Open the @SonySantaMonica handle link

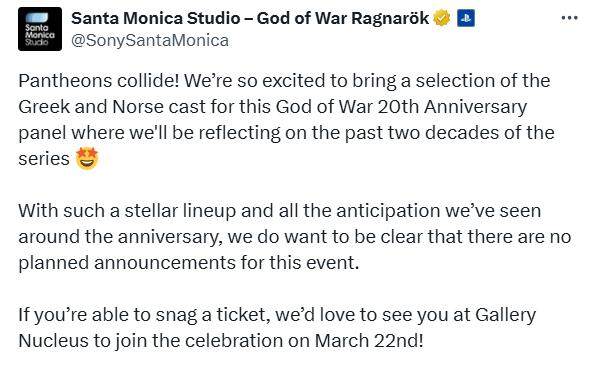tap(150, 40)
